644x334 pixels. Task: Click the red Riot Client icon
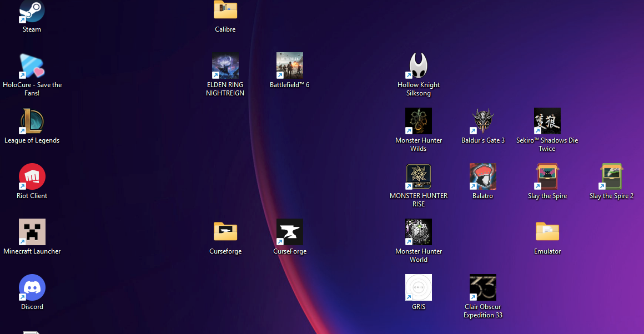(x=32, y=176)
